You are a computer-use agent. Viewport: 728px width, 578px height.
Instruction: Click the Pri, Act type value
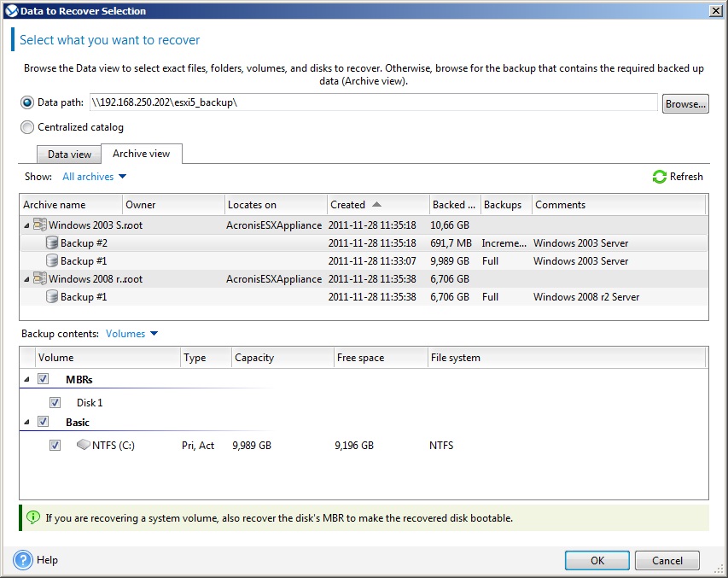tap(198, 445)
